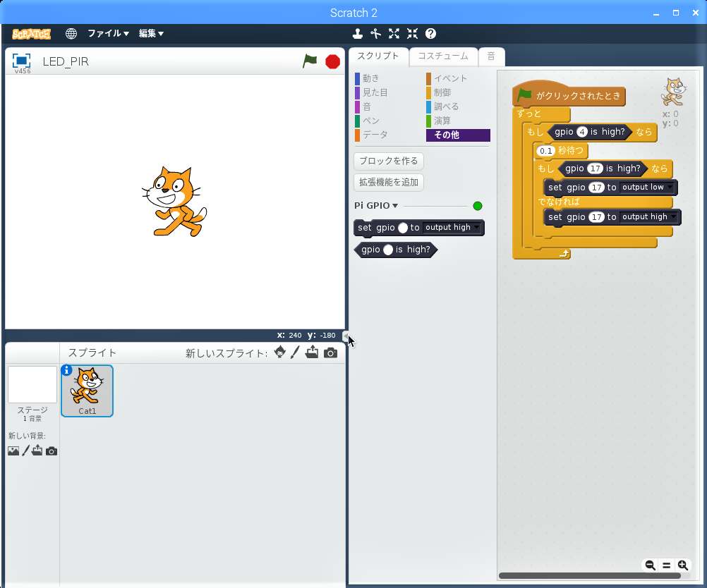Click the LED_PIR project name field
This screenshot has height=588, width=707.
pyautogui.click(x=66, y=62)
